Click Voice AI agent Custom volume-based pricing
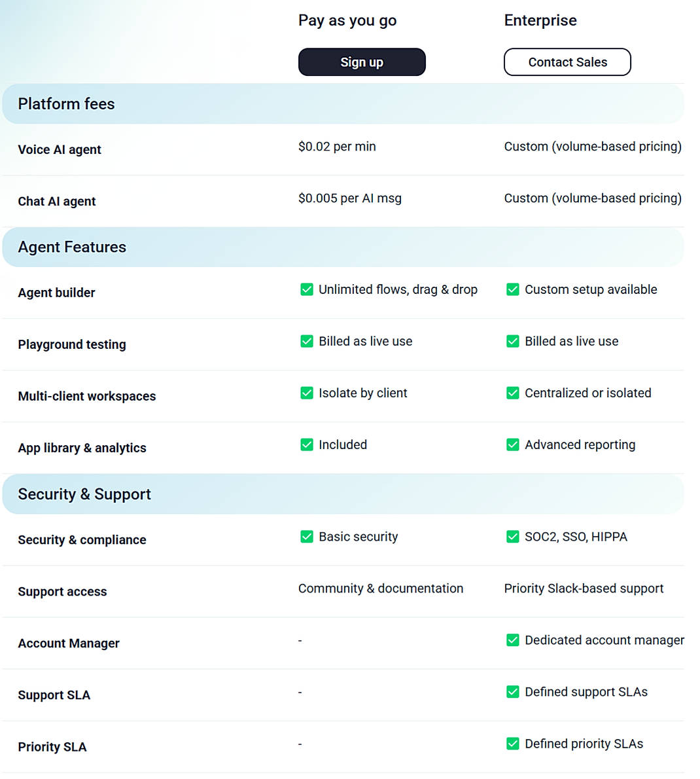Viewport: 700px width, 779px height. [x=593, y=147]
